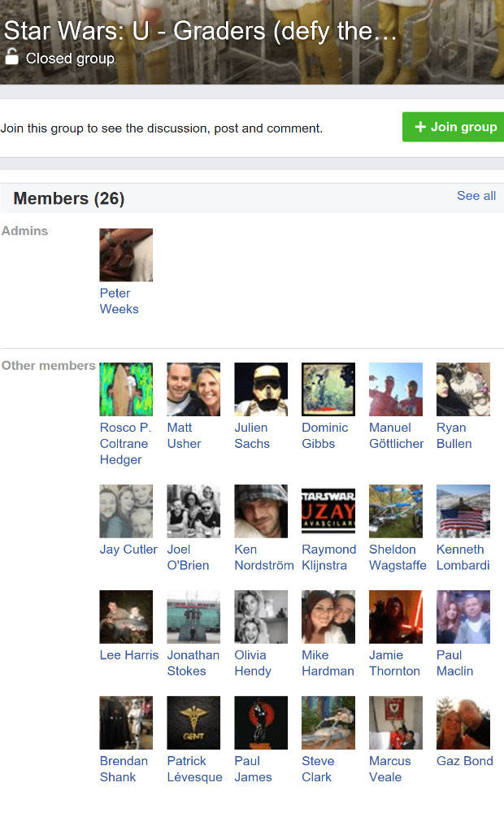Click the Marcus Veale name link
Image resolution: width=504 pixels, height=813 pixels.
[390, 769]
